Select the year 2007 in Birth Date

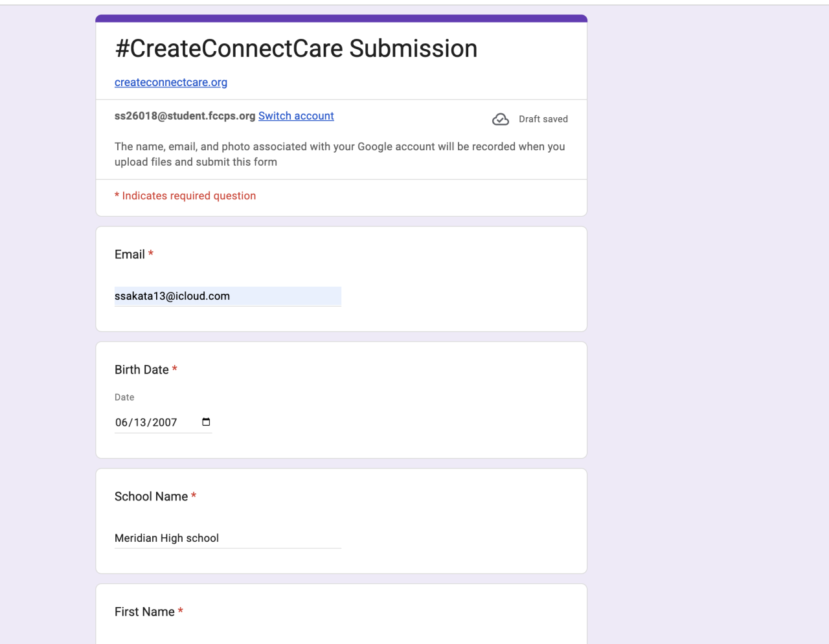165,423
